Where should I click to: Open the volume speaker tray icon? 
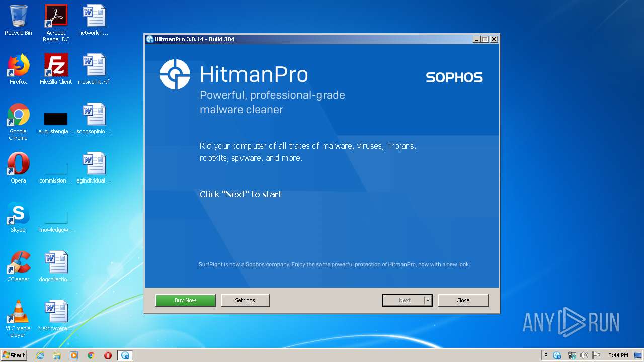(x=584, y=355)
